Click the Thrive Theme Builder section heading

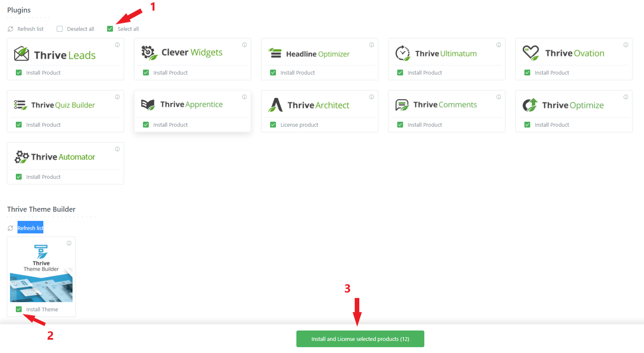click(x=41, y=209)
